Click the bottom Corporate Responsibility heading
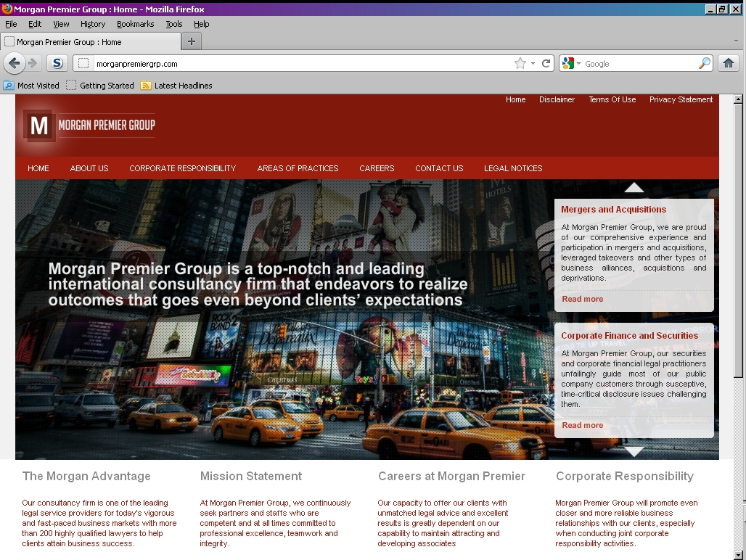Viewport: 746px width, 560px height. click(x=625, y=477)
